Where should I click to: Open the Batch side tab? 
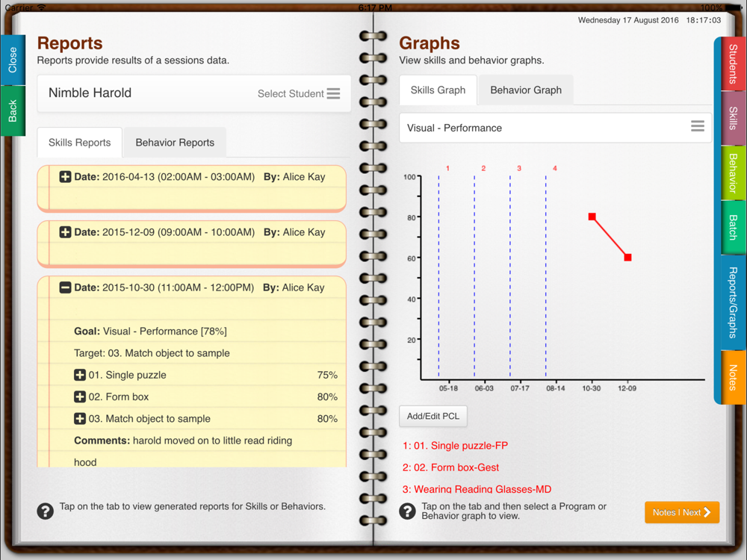tap(732, 228)
